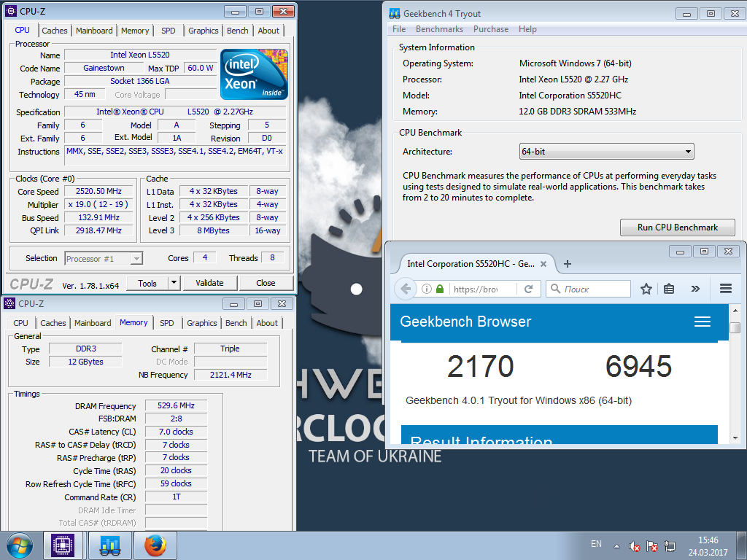Click the NB Frequency value 2121.4 MHz
Viewport: 747px width, 560px height.
231,375
